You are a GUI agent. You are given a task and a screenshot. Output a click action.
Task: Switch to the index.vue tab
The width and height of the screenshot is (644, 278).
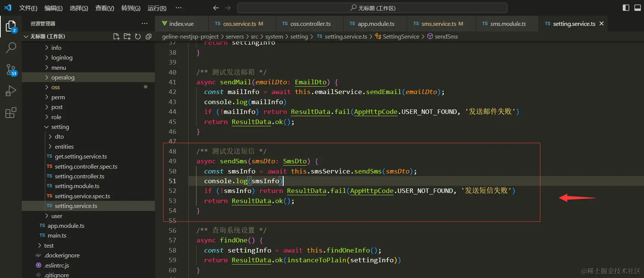pyautogui.click(x=181, y=24)
